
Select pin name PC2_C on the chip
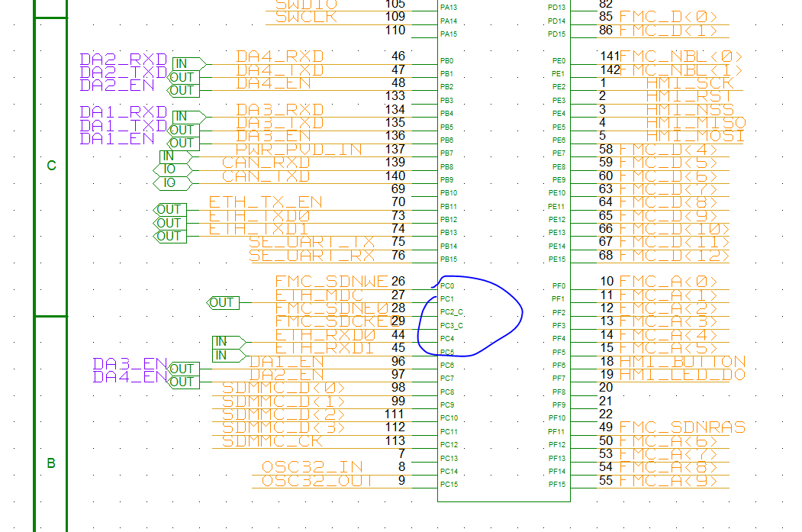pos(452,312)
